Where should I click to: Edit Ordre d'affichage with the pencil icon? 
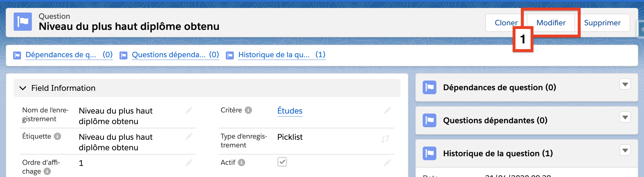189,162
